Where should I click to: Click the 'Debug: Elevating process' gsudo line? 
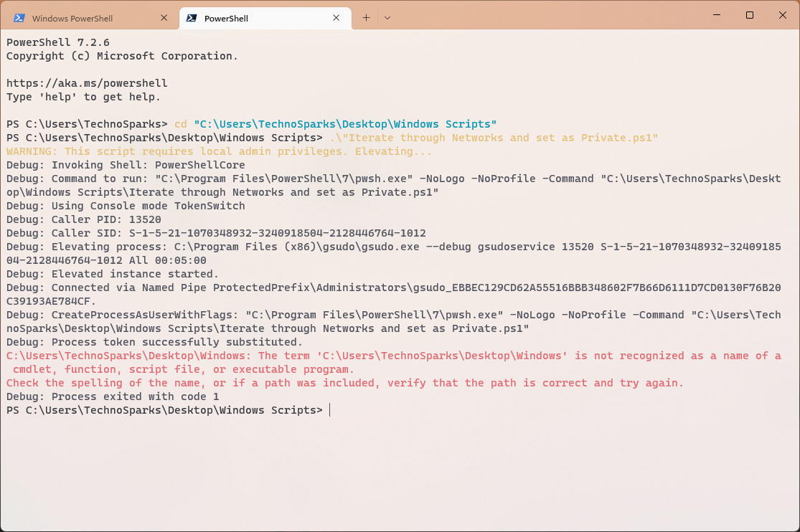[x=393, y=254]
